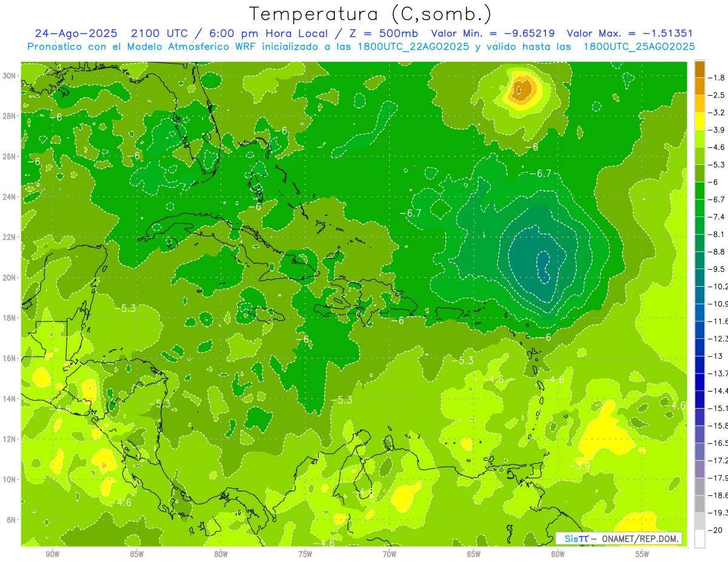Image resolution: width=728 pixels, height=562 pixels.
Task: Click the "-15.8" colorbar value
Action: (x=718, y=426)
